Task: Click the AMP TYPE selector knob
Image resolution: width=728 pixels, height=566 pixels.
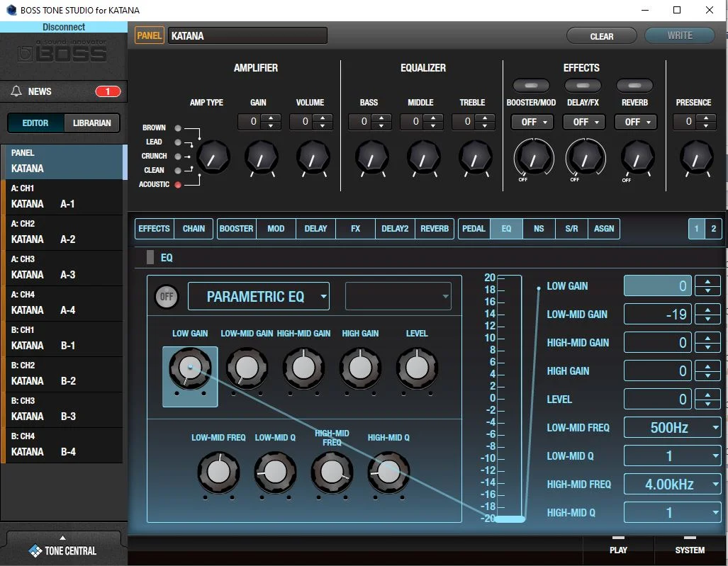Action: pyautogui.click(x=213, y=157)
